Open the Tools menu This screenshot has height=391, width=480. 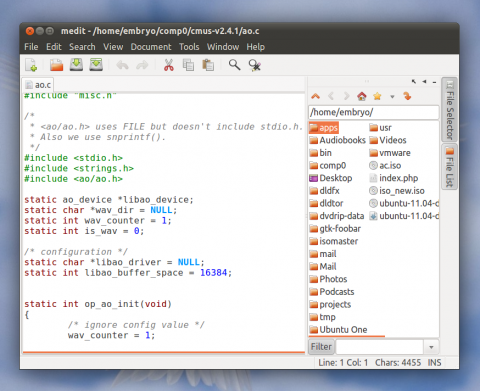coord(189,47)
